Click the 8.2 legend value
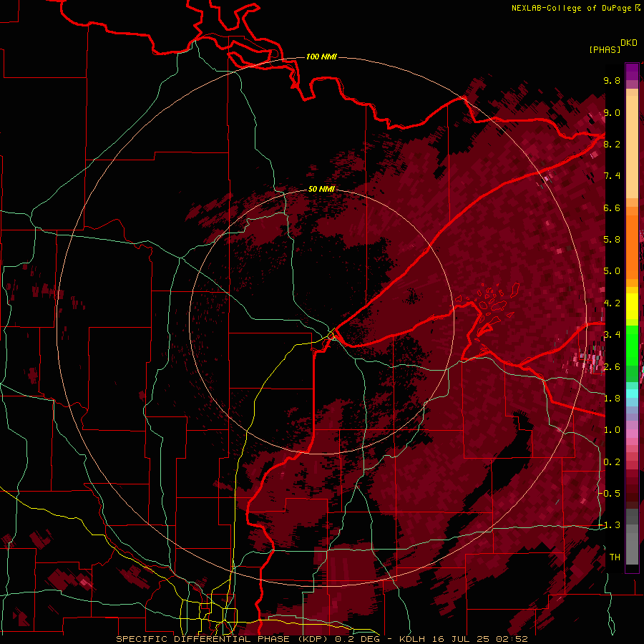The image size is (644, 644). point(612,144)
